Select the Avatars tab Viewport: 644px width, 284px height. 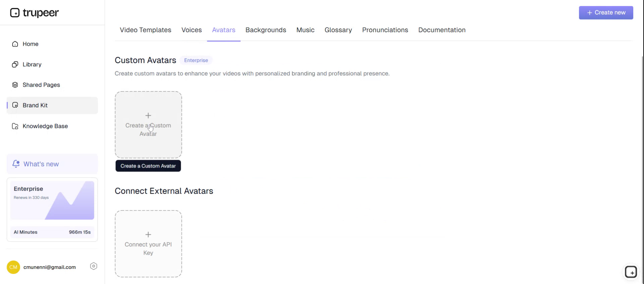click(x=224, y=30)
